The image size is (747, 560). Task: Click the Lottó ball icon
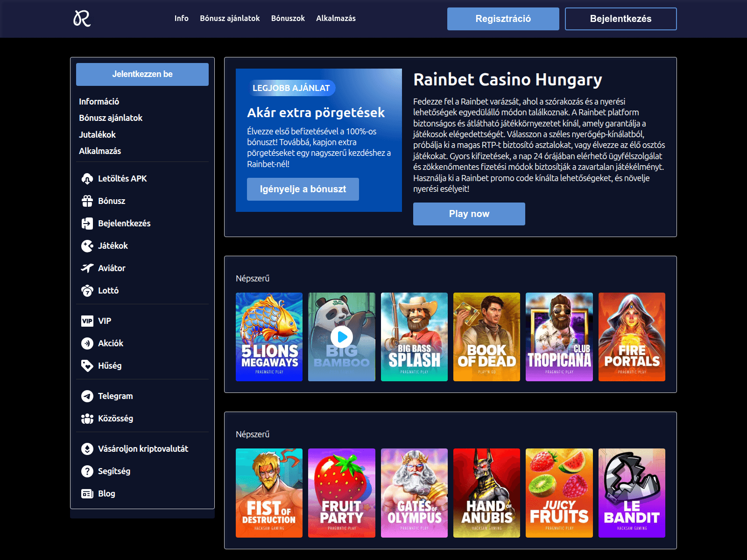click(87, 291)
